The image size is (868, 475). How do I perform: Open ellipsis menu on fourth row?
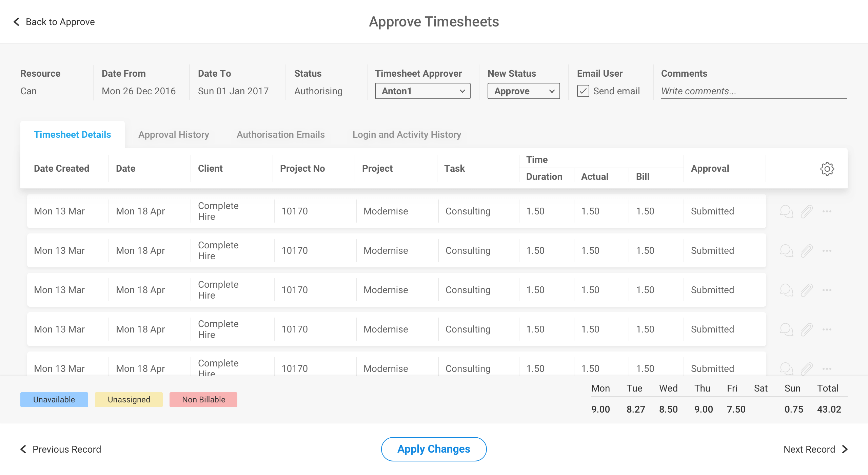827,329
